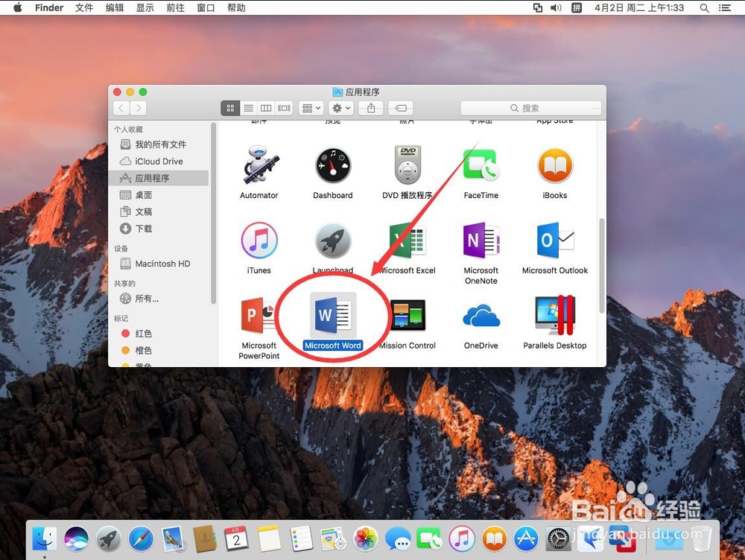
Task: Open the 文件 menu
Action: (x=84, y=7)
